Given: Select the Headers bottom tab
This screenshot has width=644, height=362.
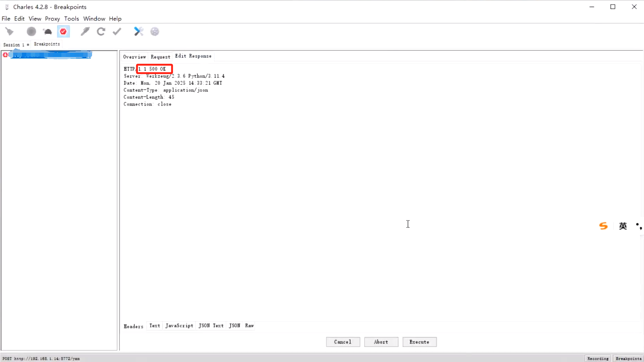Looking at the screenshot, I should [133, 326].
